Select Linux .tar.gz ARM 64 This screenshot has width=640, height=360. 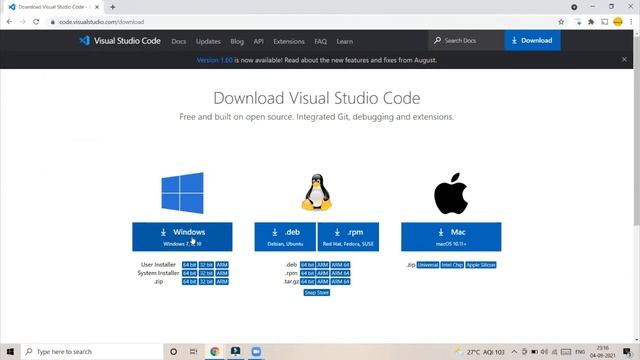pyautogui.click(x=340, y=282)
